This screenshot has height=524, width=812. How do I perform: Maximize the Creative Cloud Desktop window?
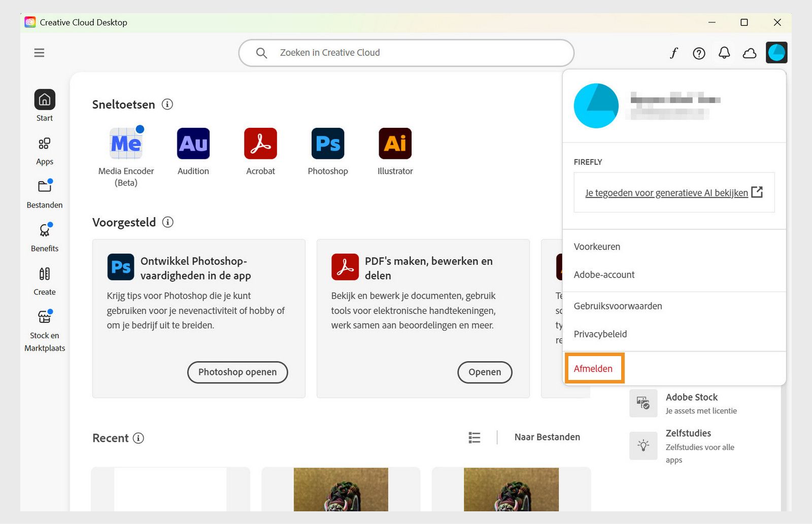click(744, 22)
